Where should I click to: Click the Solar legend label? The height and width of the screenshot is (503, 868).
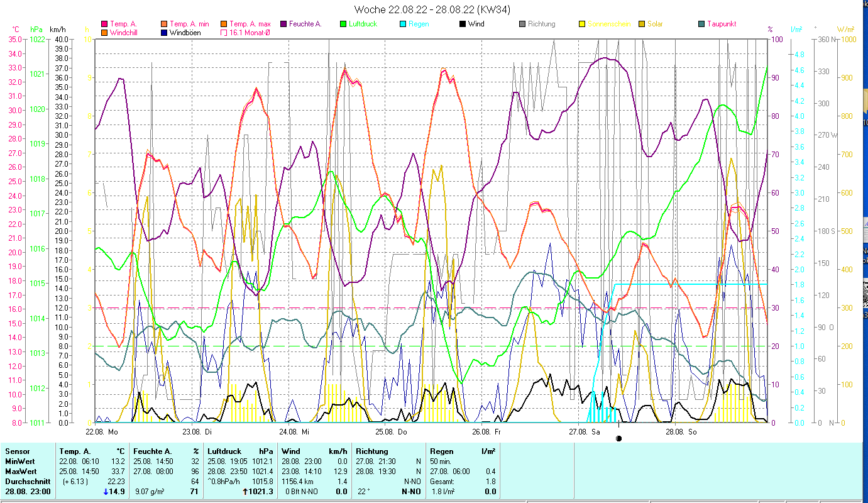click(x=656, y=24)
